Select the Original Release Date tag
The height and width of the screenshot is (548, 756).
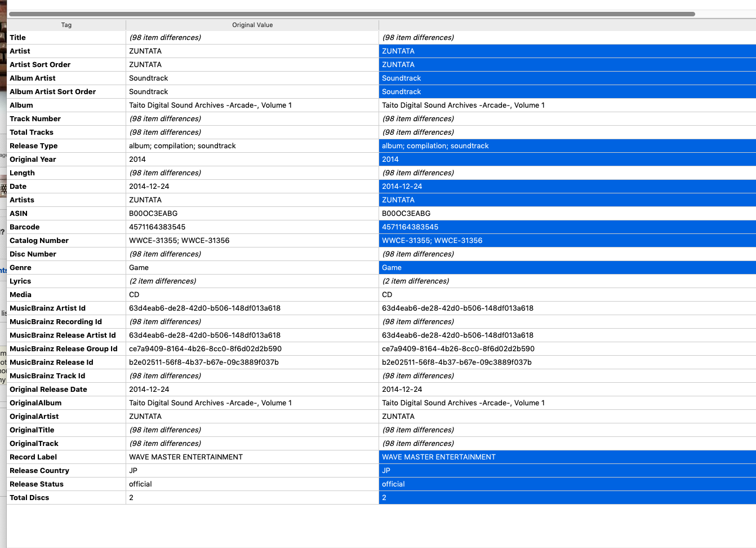(x=48, y=390)
